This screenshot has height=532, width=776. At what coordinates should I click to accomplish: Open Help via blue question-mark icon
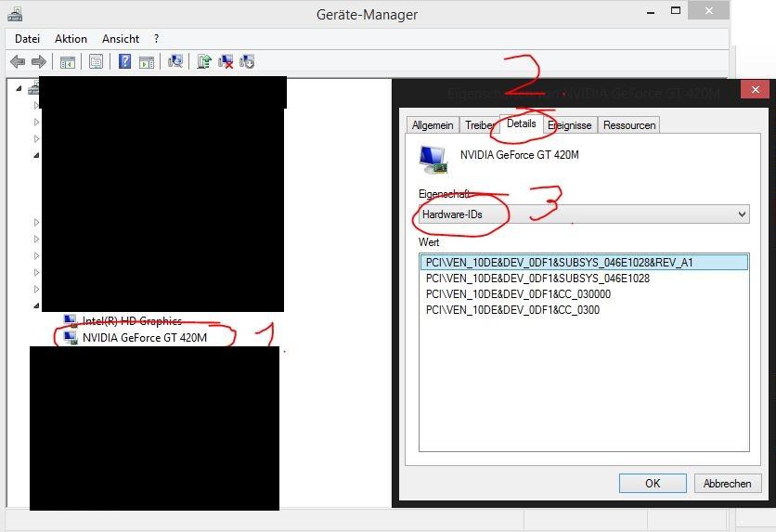click(x=124, y=61)
